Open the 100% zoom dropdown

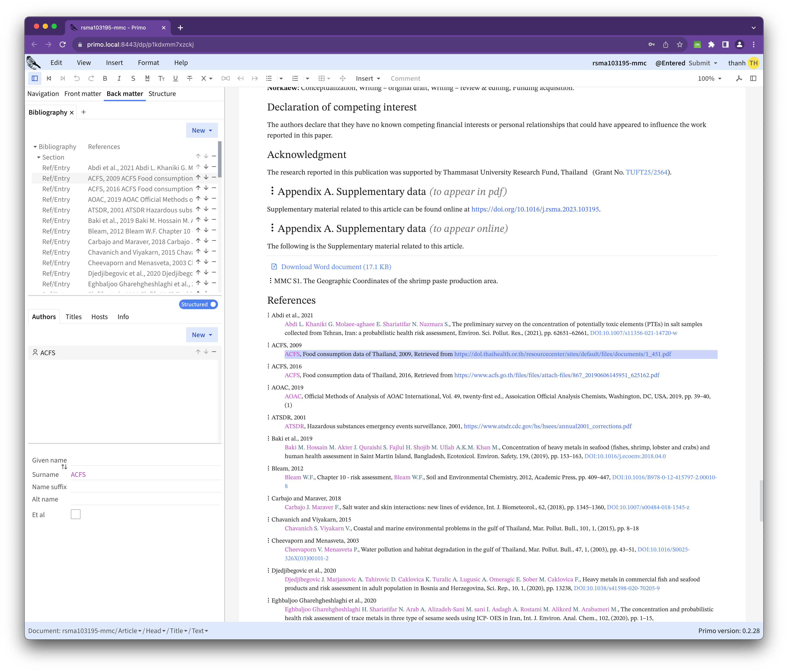(x=709, y=78)
